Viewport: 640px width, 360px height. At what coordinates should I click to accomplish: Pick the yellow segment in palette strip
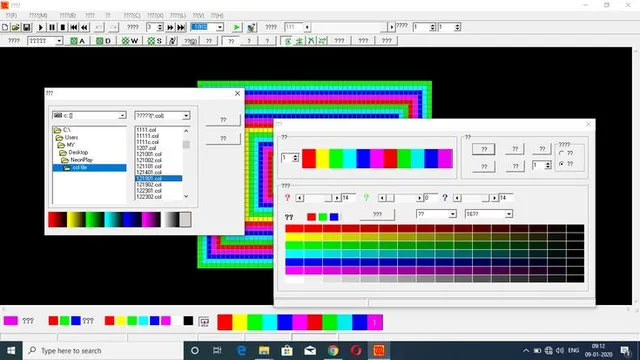coord(322,158)
